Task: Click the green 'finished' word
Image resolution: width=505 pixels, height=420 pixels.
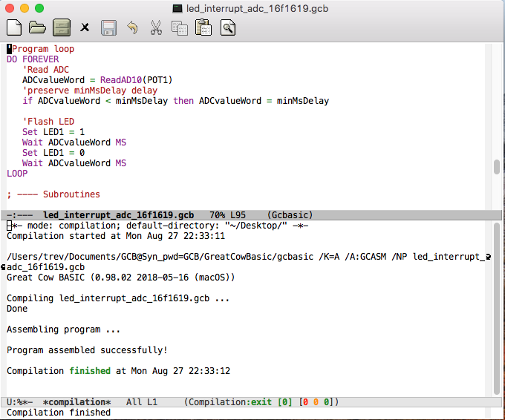Action: click(x=90, y=371)
